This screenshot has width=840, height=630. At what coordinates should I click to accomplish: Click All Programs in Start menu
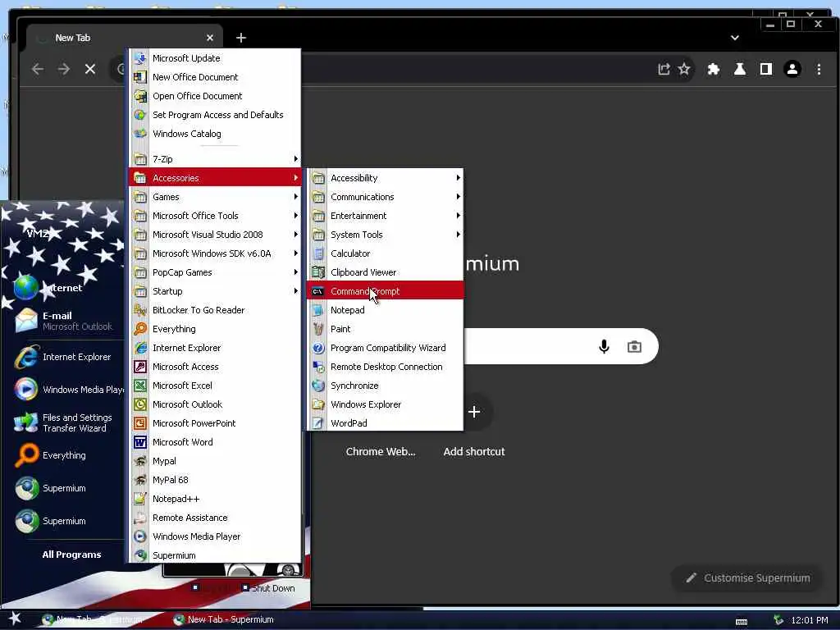[72, 555]
